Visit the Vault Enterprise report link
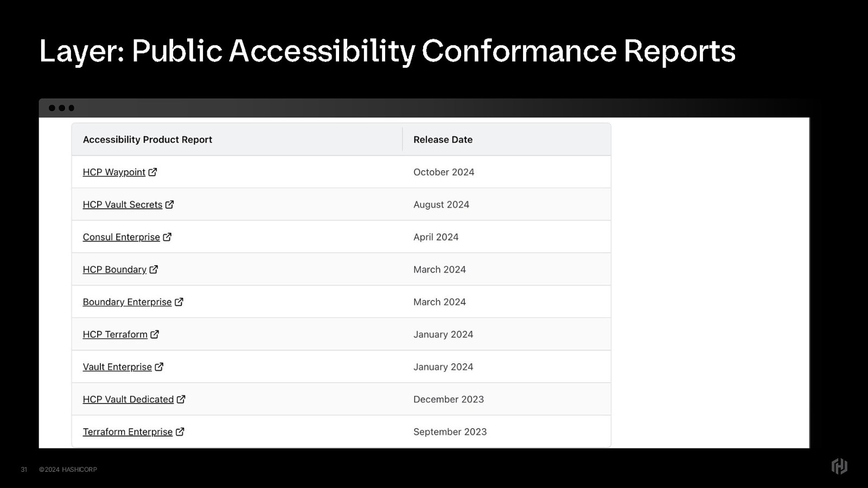This screenshot has height=488, width=868. 117,368
